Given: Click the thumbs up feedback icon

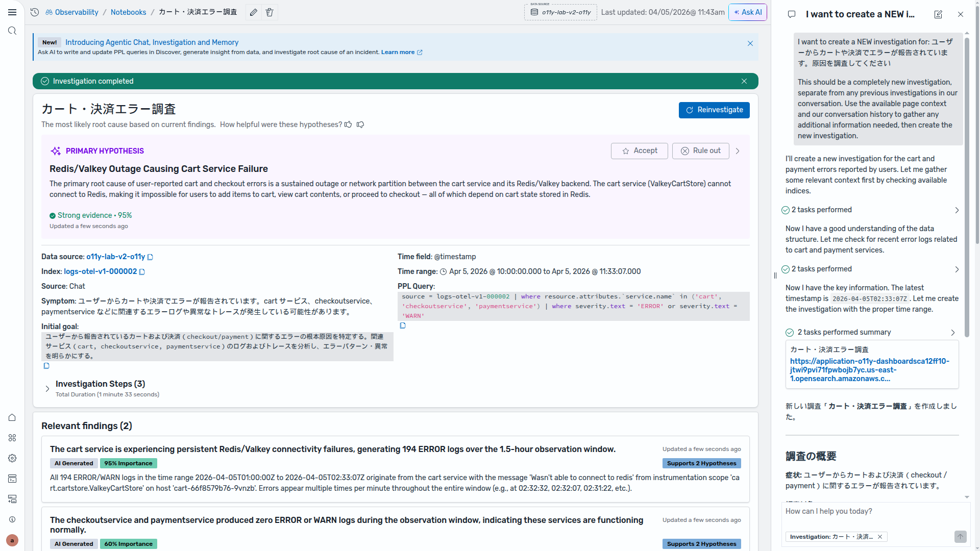Looking at the screenshot, I should (x=348, y=124).
